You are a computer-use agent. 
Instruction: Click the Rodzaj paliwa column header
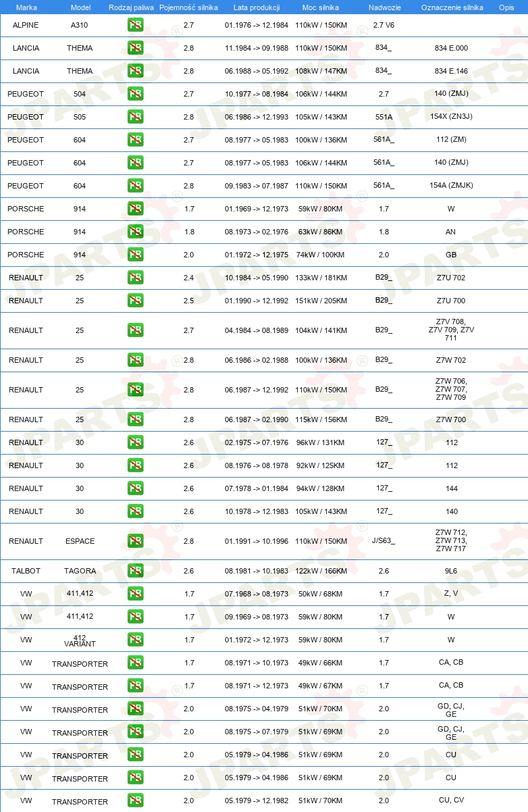pyautogui.click(x=131, y=7)
